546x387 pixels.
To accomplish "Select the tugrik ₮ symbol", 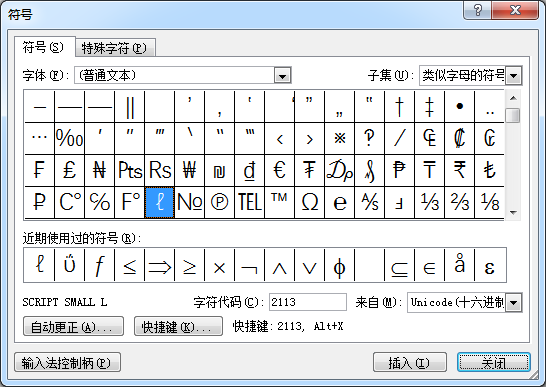I will (x=310, y=171).
